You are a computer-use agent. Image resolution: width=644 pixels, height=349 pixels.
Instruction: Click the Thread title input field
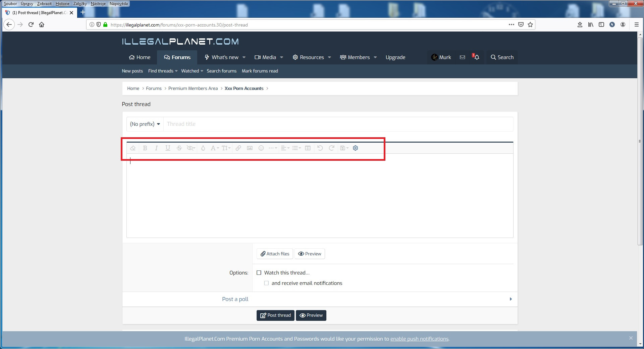tap(338, 124)
